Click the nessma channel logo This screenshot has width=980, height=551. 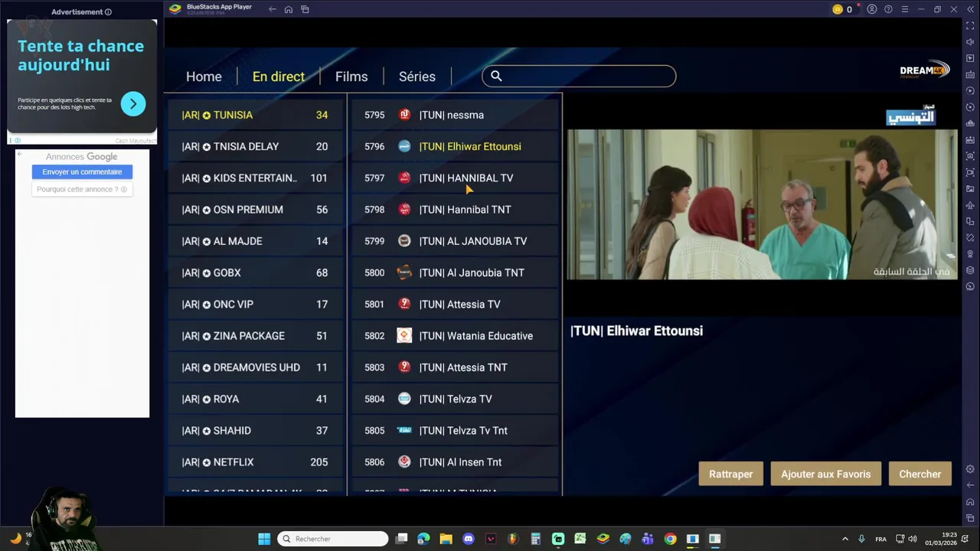click(404, 115)
